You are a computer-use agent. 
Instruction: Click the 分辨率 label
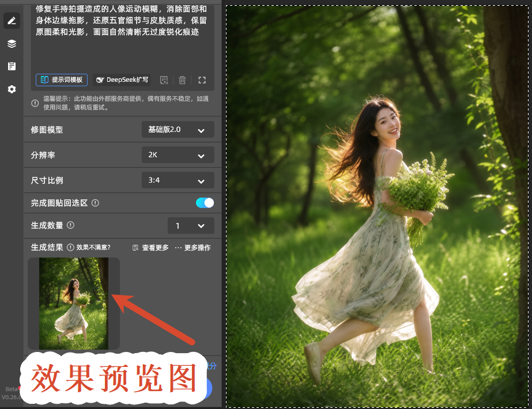[x=43, y=155]
